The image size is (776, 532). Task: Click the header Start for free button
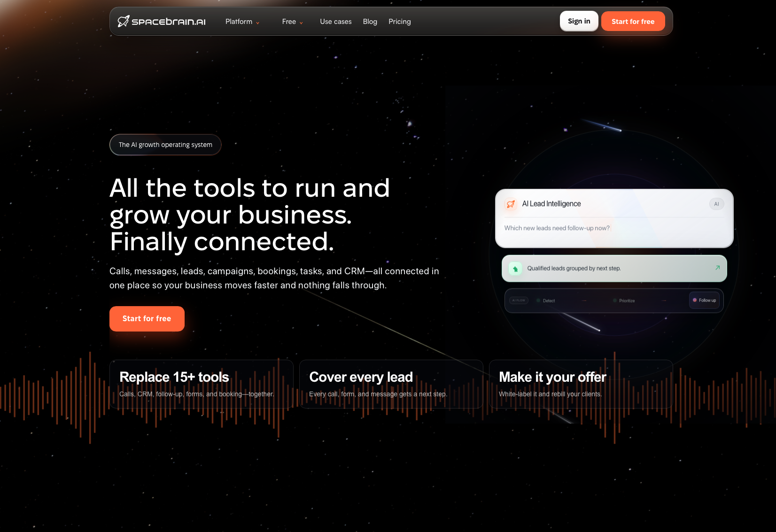coord(633,21)
